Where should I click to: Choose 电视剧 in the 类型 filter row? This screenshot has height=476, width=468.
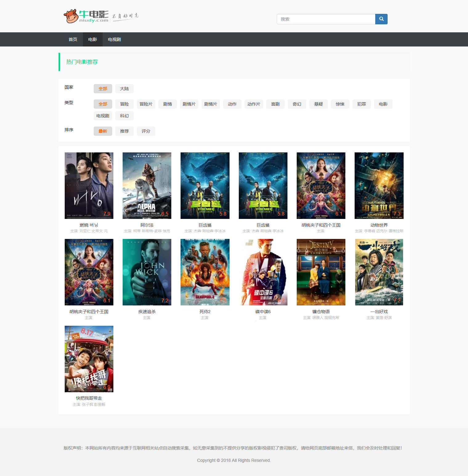point(103,116)
